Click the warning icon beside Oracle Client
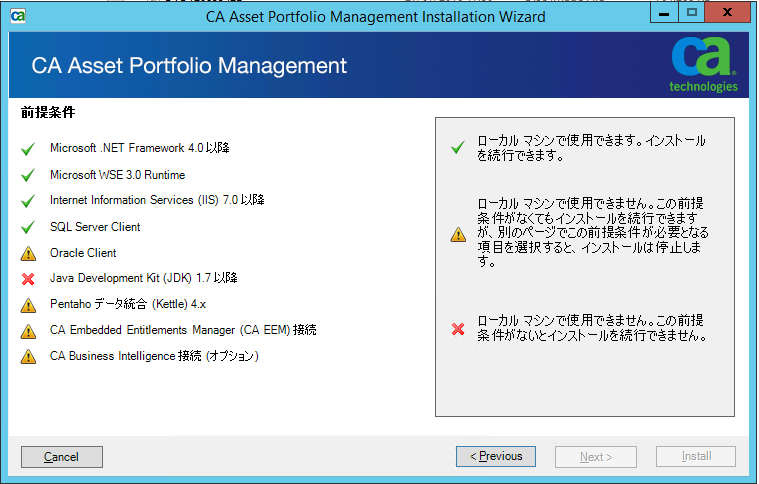 (x=27, y=254)
